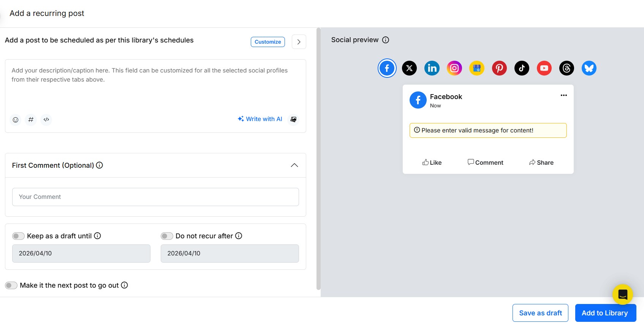Collapse the First Comment section
The height and width of the screenshot is (326, 644).
[294, 165]
